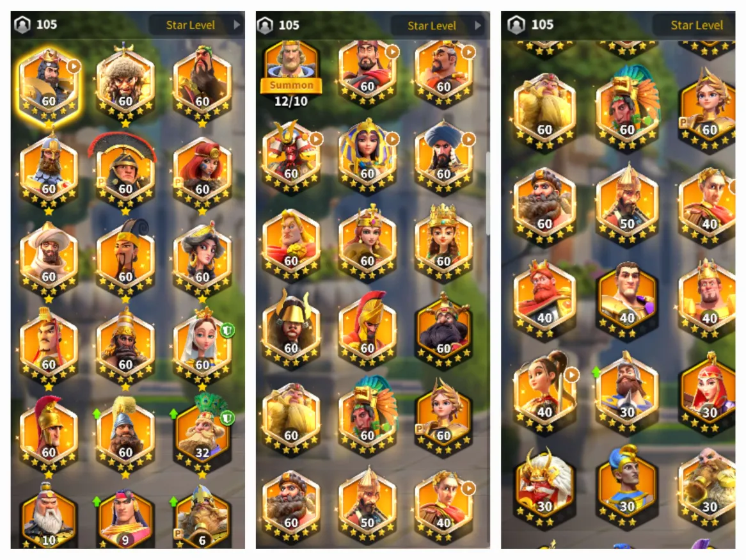Tap the Summon button showing 12/10
The image size is (746, 560).
click(x=291, y=86)
